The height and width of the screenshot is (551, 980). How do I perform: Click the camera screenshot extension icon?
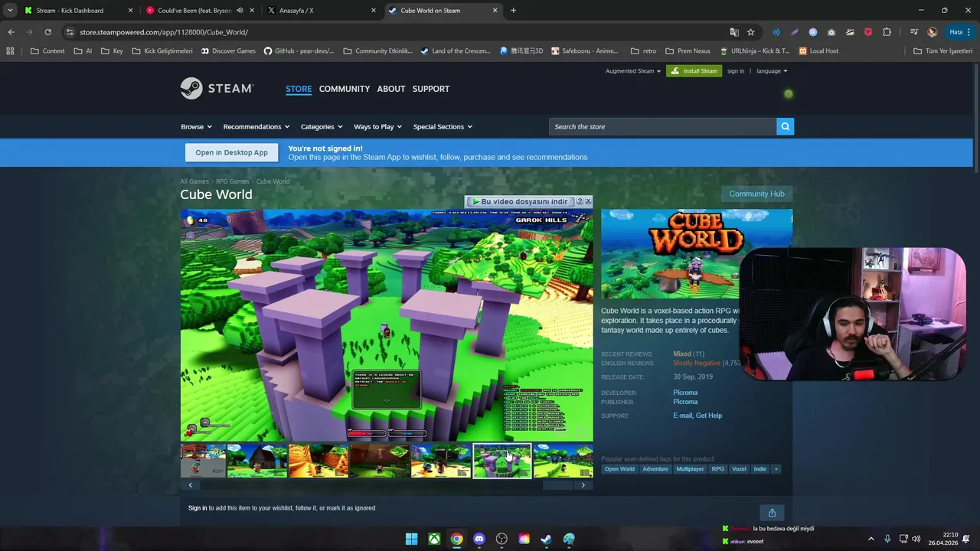tap(831, 32)
